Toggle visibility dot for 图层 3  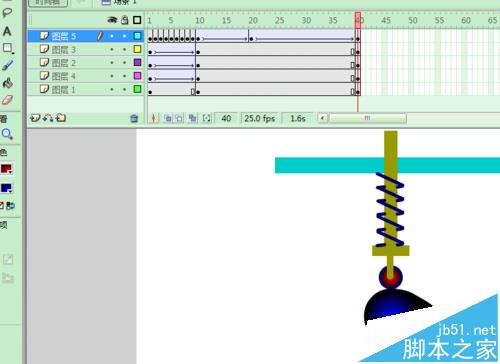[112, 49]
